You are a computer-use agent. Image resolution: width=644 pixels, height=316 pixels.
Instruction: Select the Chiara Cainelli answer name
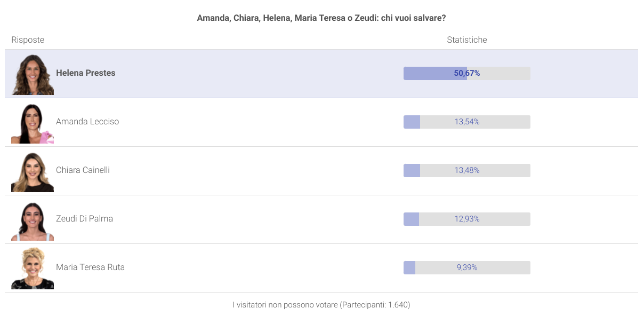point(83,170)
